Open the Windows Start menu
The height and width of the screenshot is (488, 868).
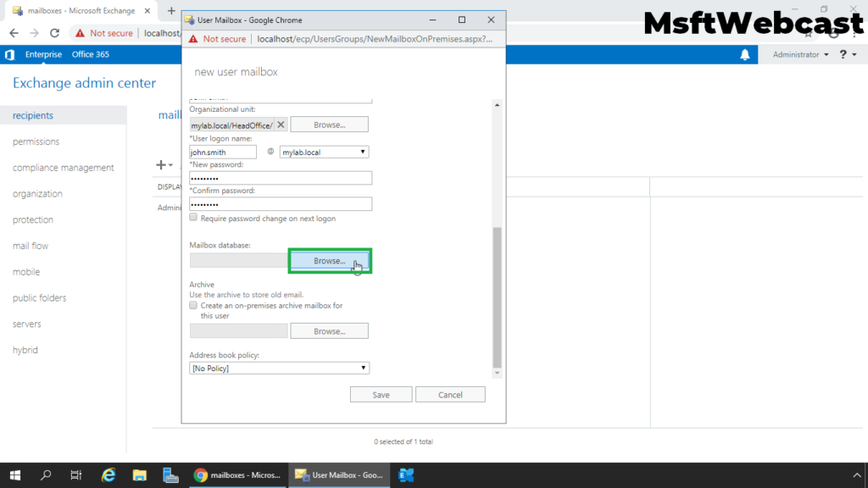click(x=15, y=475)
